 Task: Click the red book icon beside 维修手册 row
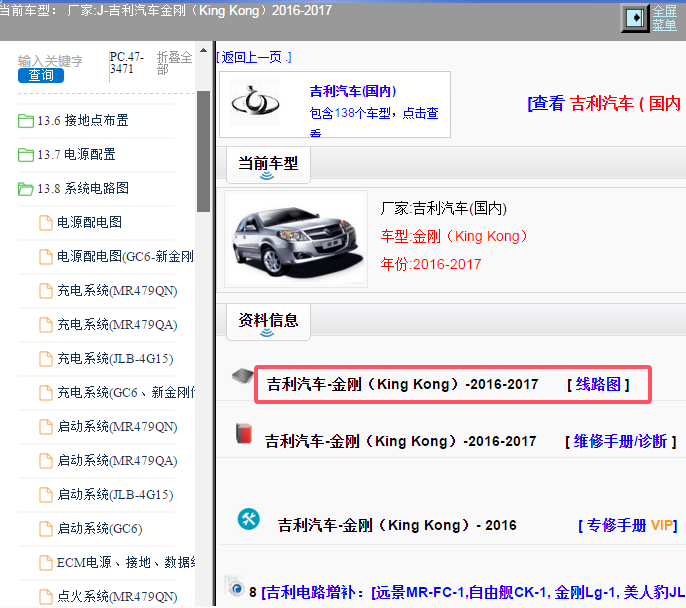pos(244,434)
